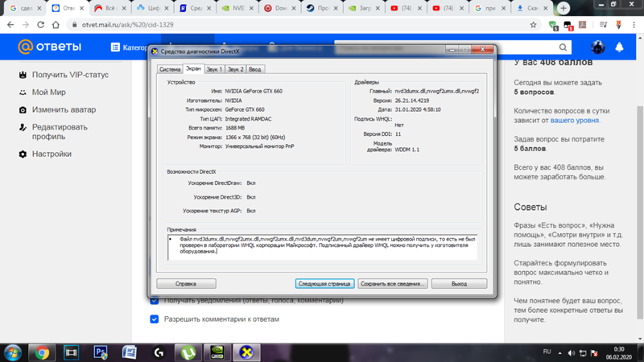Click the вашего уровня link
The image size is (644, 362).
click(x=574, y=120)
